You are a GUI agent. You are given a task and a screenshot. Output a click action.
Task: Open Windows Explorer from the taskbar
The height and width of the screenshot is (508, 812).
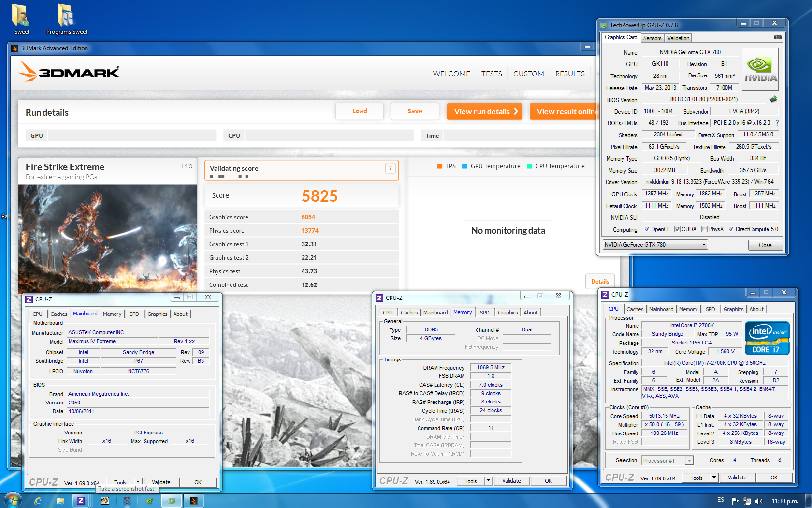pos(60,501)
